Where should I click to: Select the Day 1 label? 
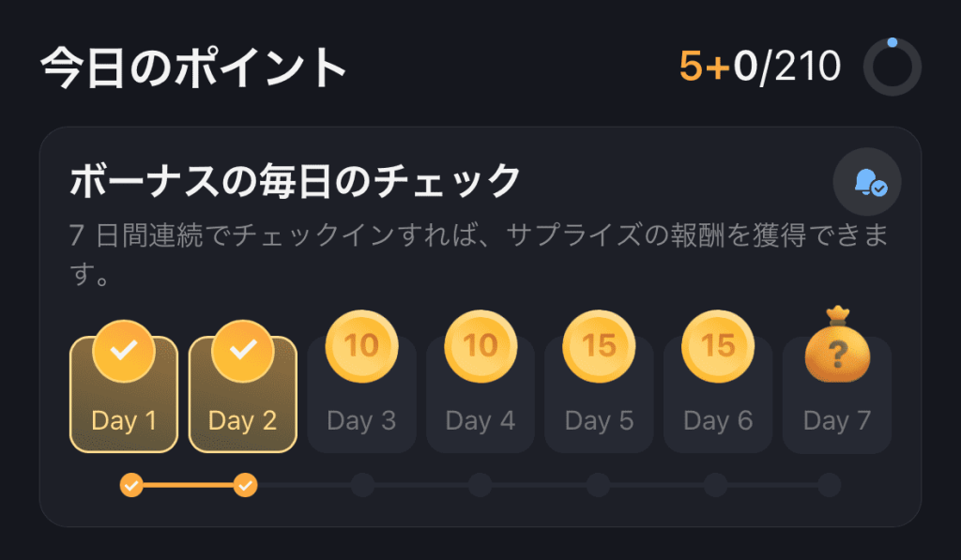(124, 420)
